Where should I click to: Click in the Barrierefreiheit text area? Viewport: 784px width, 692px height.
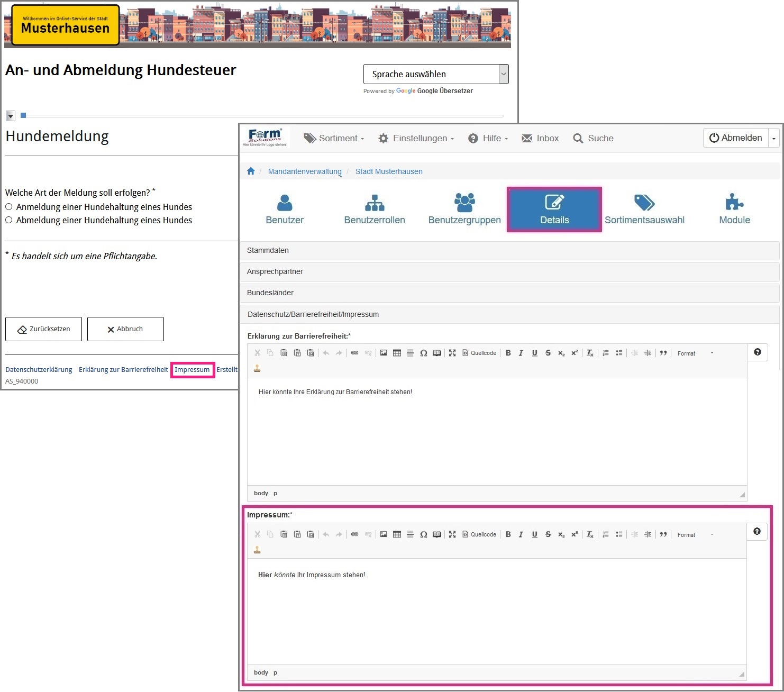point(497,432)
